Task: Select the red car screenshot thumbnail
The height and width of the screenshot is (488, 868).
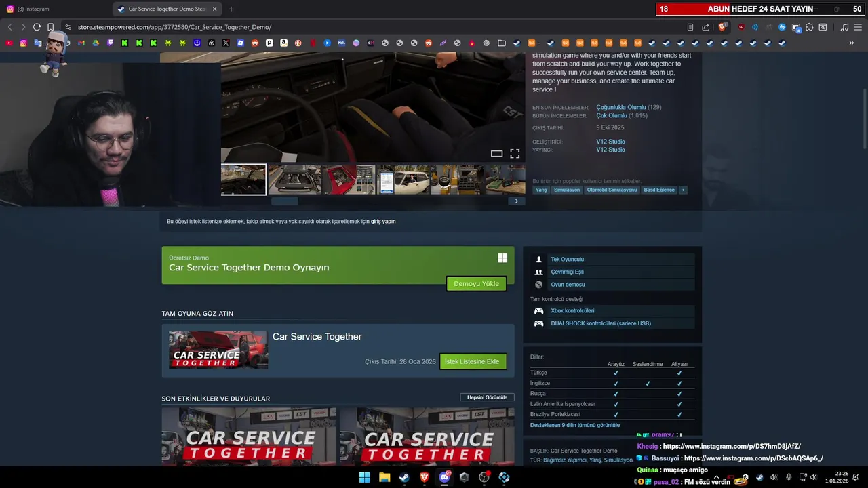Action: coord(349,180)
